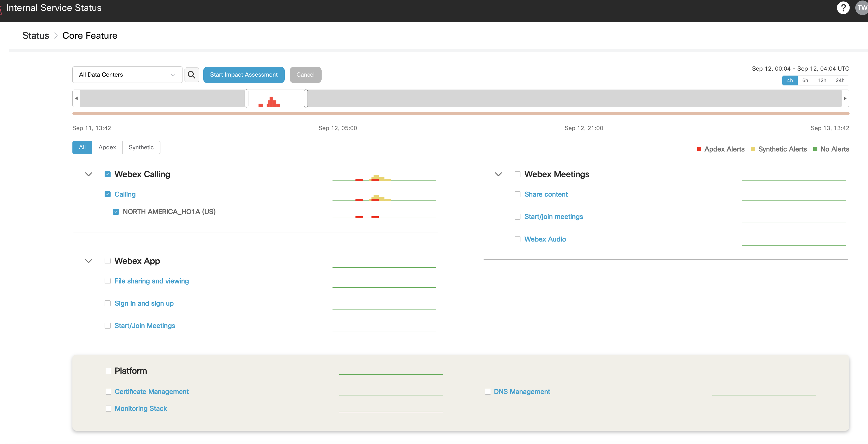Viewport: 868px width, 444px height.
Task: Click Start Impact Assessment button
Action: point(244,75)
